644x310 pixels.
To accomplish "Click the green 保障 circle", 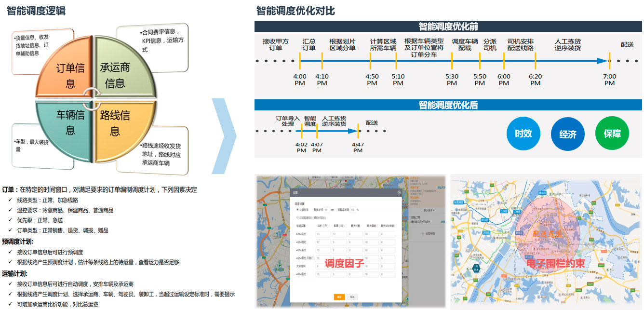I will pos(612,134).
